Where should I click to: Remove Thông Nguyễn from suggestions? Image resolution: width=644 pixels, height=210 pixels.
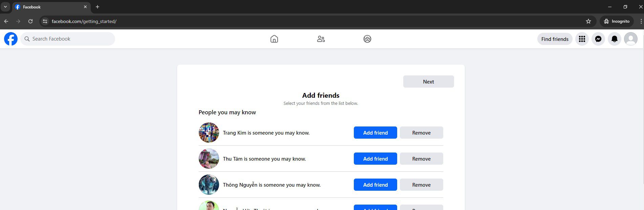[422, 185]
